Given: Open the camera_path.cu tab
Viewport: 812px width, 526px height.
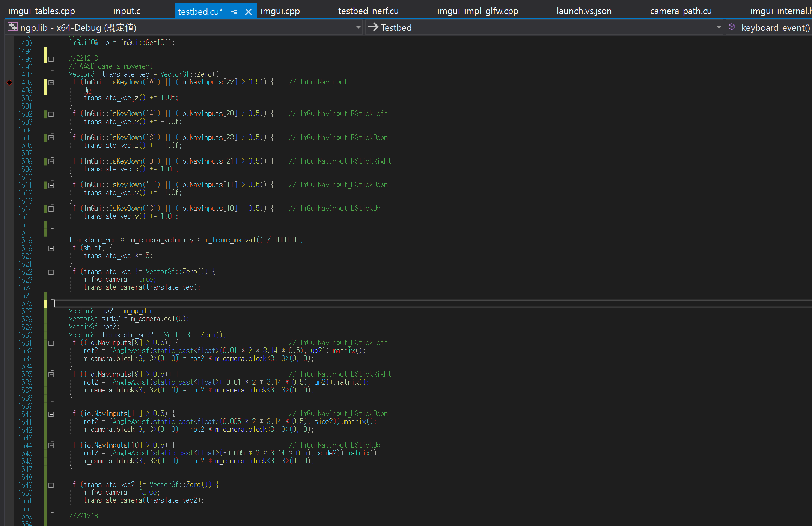Looking at the screenshot, I should [x=681, y=11].
